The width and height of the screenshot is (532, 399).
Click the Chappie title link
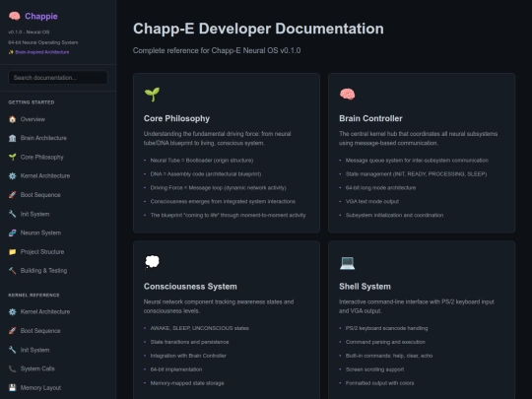pyautogui.click(x=41, y=17)
